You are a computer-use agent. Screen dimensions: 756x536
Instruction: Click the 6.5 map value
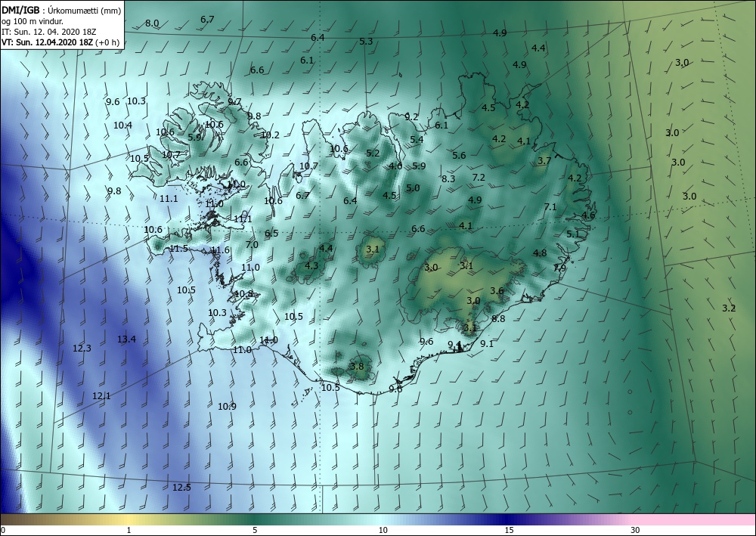tap(271, 233)
